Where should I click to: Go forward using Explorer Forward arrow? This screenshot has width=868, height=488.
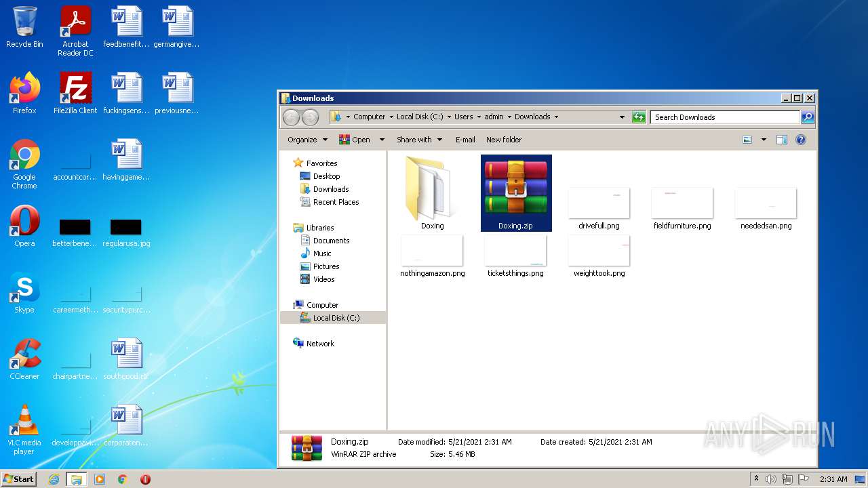coord(310,117)
